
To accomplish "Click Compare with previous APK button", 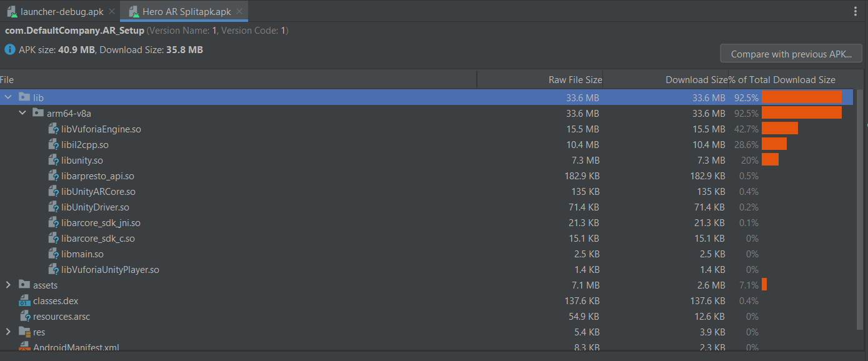I will (791, 54).
